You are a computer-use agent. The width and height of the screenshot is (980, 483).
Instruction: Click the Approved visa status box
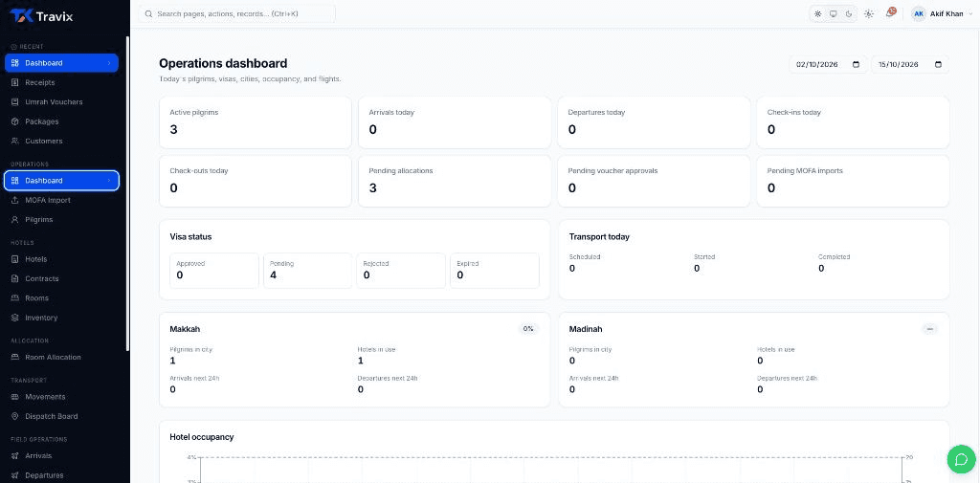[213, 271]
